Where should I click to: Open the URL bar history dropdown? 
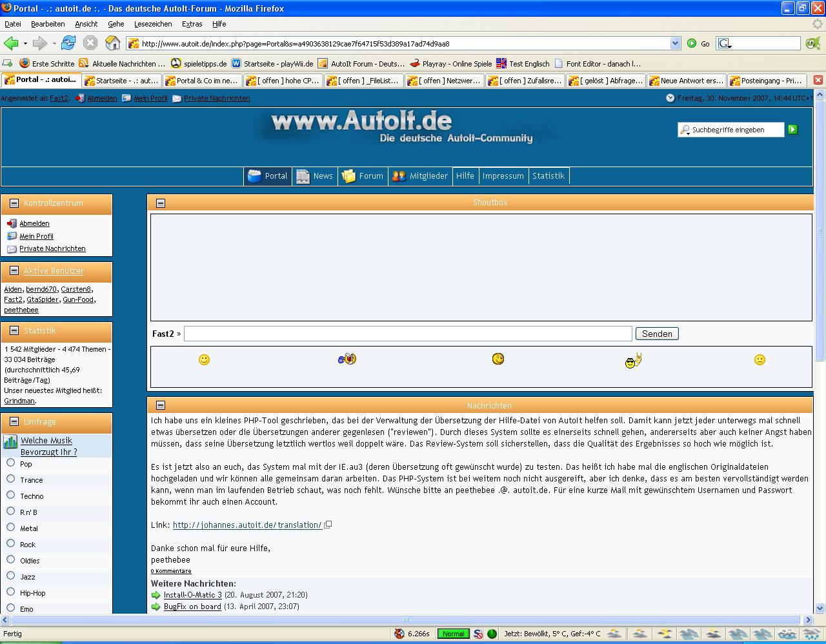point(675,43)
